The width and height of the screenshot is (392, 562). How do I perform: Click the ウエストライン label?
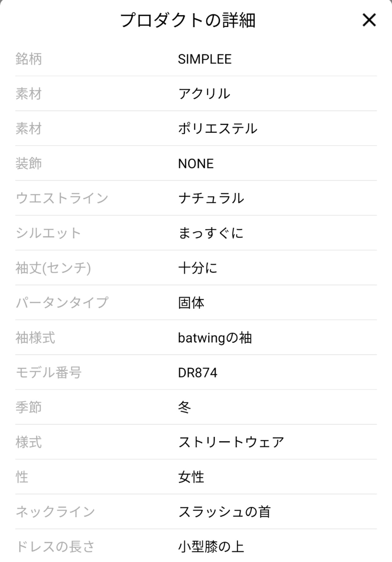(62, 198)
